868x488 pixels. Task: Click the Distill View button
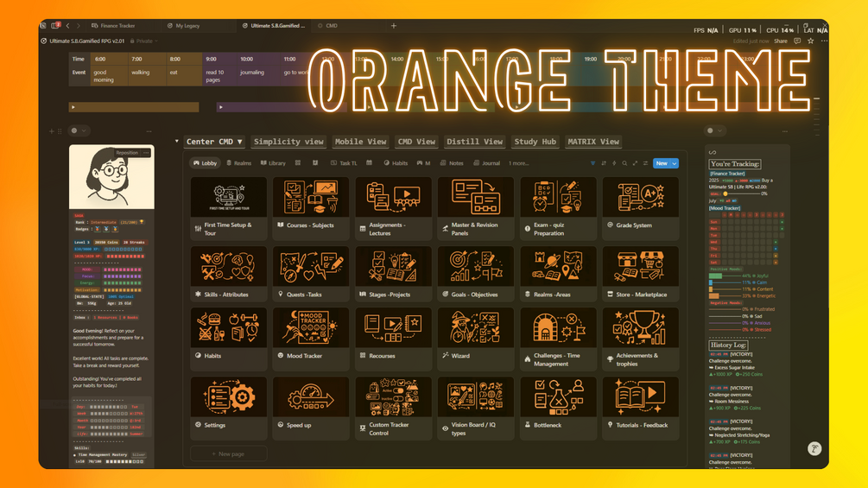(474, 142)
